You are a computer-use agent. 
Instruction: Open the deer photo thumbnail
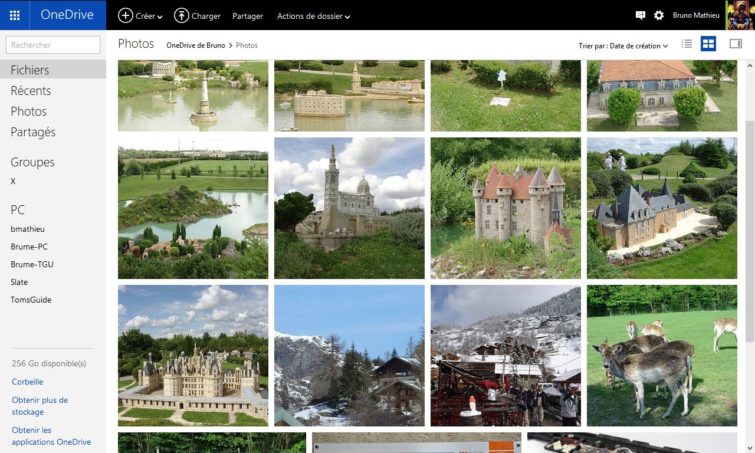coord(661,355)
